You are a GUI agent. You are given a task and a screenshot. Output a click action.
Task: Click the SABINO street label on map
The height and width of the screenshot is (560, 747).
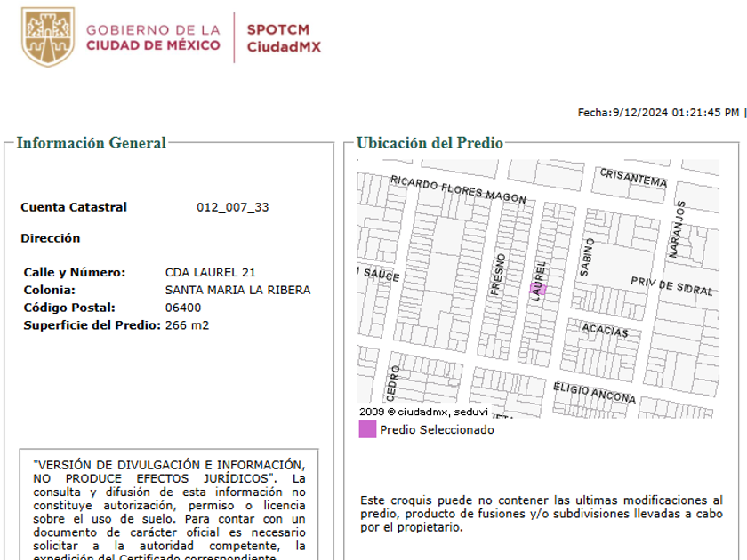587,257
